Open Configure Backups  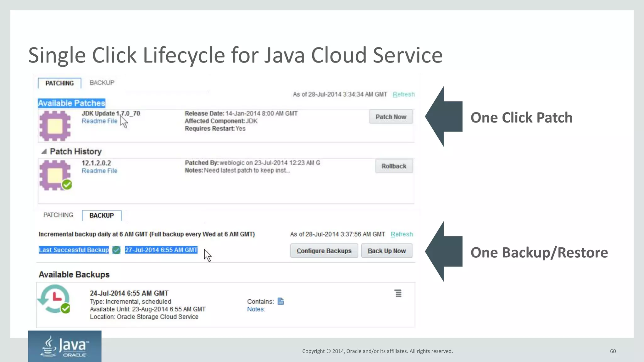[x=324, y=251]
